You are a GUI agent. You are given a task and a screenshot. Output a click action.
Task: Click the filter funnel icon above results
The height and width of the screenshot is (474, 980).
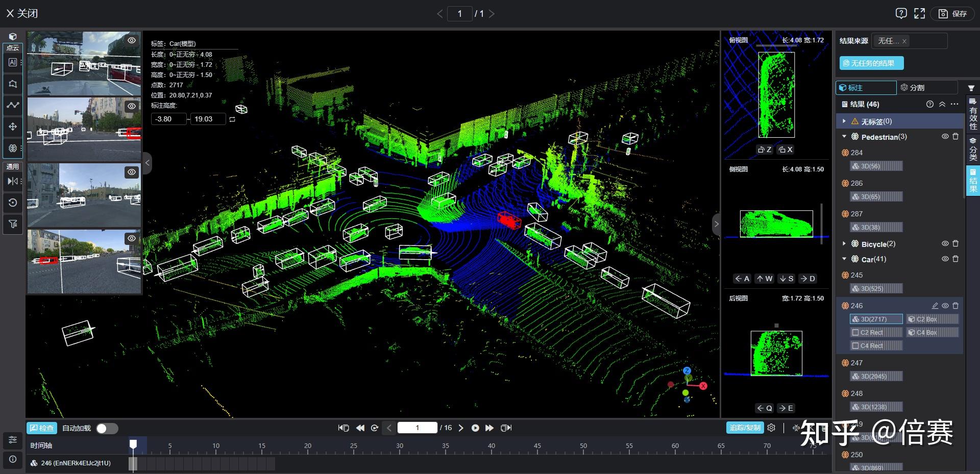pyautogui.click(x=971, y=88)
